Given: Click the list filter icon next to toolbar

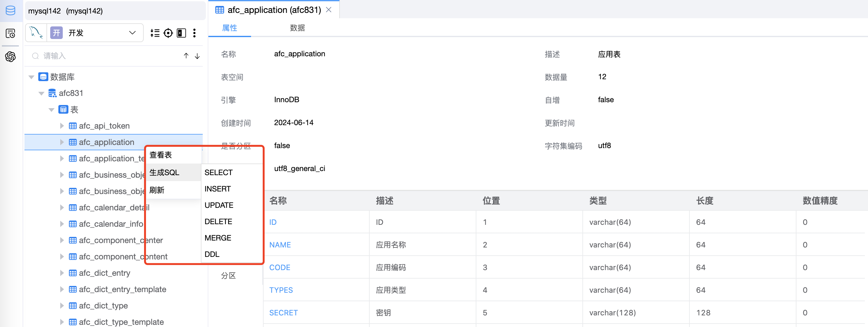Looking at the screenshot, I should [155, 33].
